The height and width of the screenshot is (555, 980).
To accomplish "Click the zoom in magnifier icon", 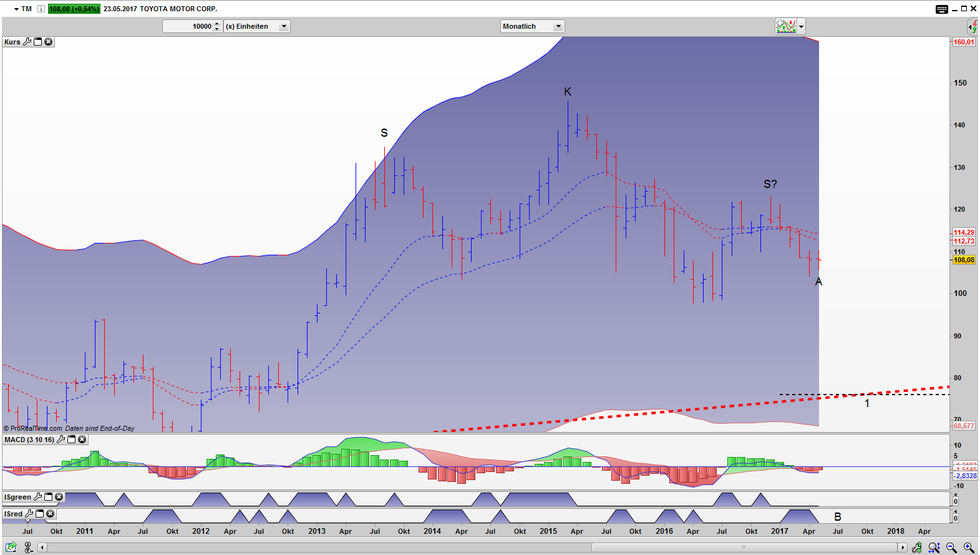I will pyautogui.click(x=969, y=548).
